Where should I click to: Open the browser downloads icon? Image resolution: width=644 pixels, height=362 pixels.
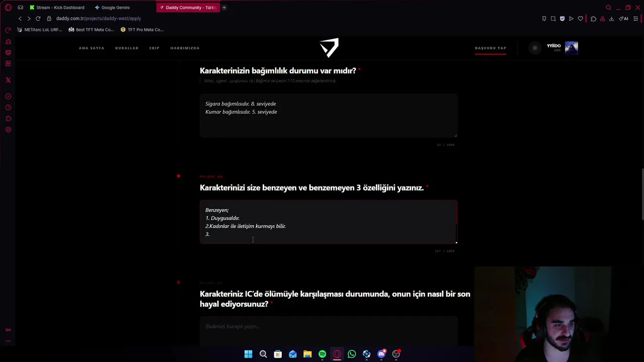[x=611, y=19]
